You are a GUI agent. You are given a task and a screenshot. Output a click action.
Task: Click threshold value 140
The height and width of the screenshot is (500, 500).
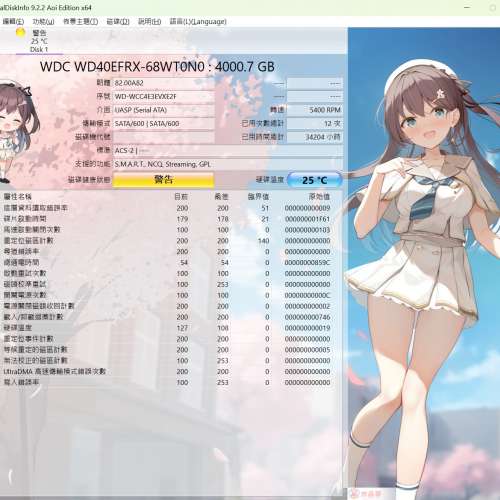coord(263,241)
